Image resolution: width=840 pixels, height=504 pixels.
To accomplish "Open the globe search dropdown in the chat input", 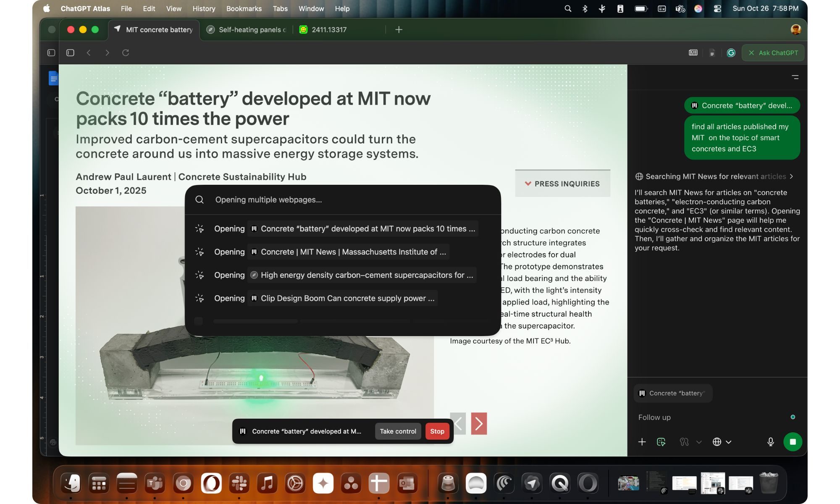I will click(x=722, y=442).
